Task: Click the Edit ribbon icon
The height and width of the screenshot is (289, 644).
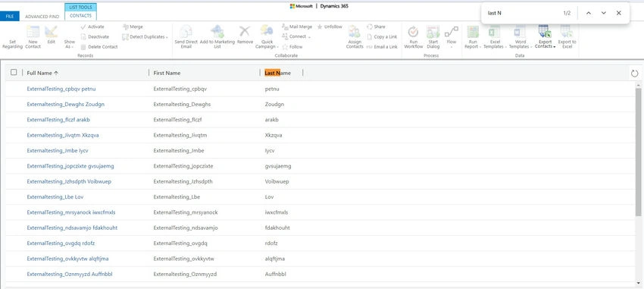Action: 51,32
